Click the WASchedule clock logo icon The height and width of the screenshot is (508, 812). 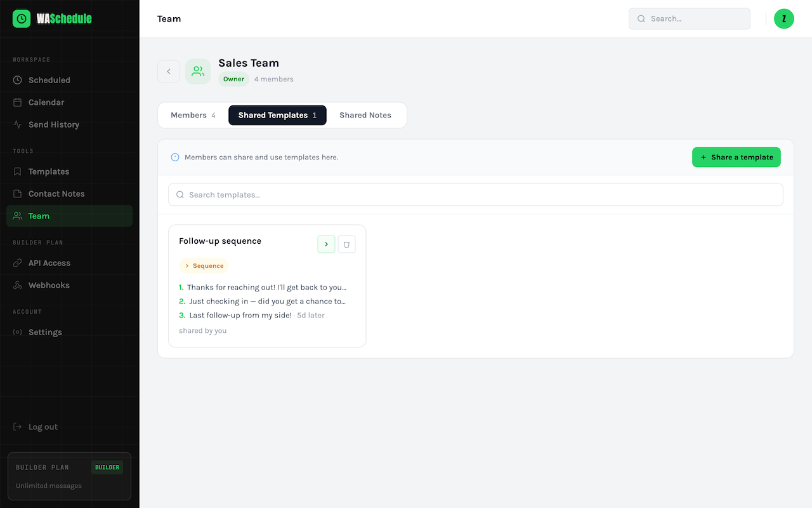coord(22,19)
